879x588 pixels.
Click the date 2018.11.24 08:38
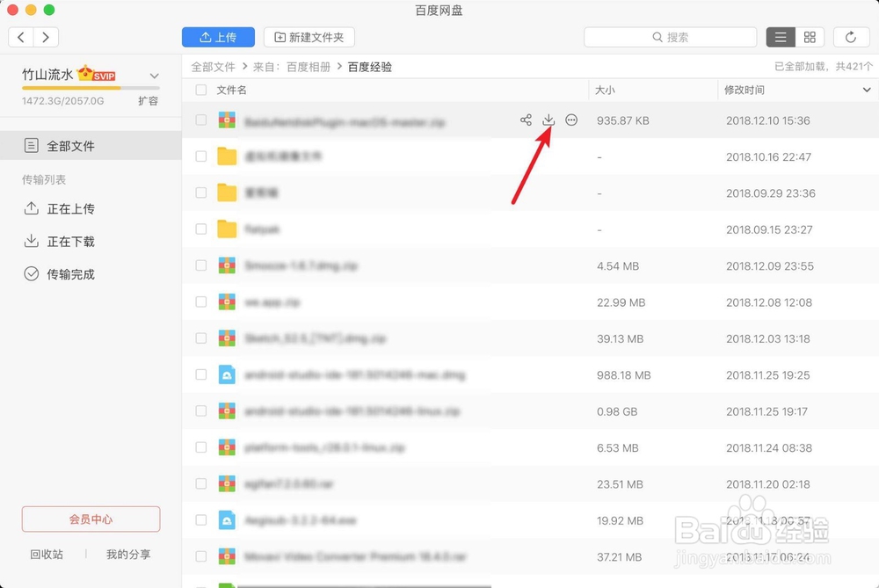(x=769, y=447)
